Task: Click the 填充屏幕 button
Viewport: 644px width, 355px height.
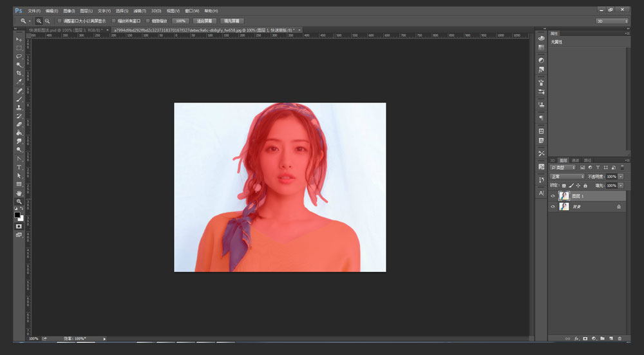Action: (232, 21)
